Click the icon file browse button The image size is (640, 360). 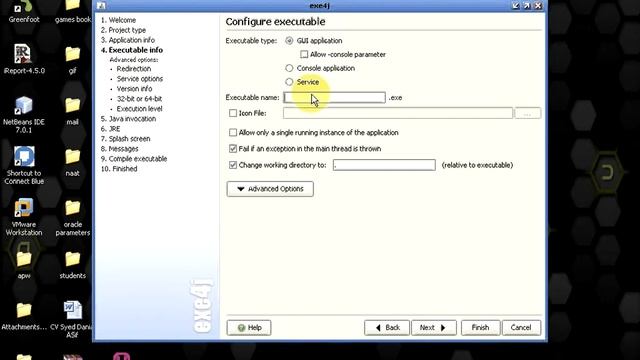coord(528,113)
